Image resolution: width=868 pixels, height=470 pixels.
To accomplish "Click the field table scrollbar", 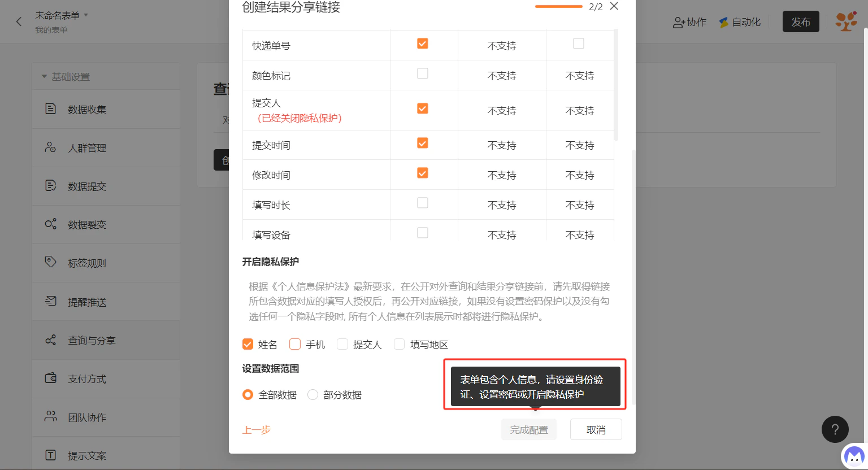I will [616, 85].
